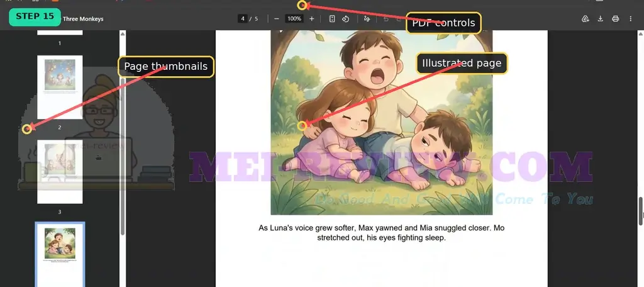
Task: Open the page 2 thumbnail
Action: [x=60, y=87]
